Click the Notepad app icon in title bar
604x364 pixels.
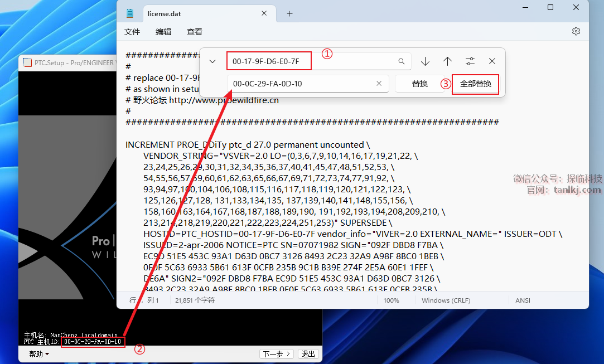(x=130, y=13)
